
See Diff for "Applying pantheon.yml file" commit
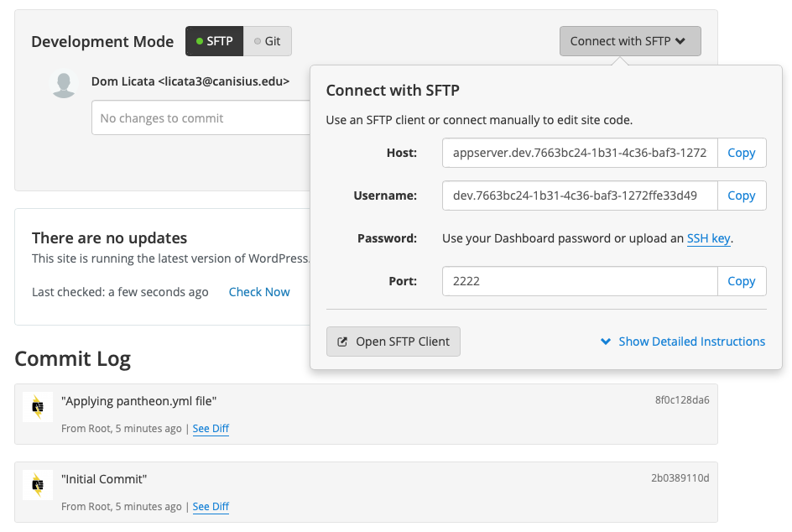tap(211, 429)
